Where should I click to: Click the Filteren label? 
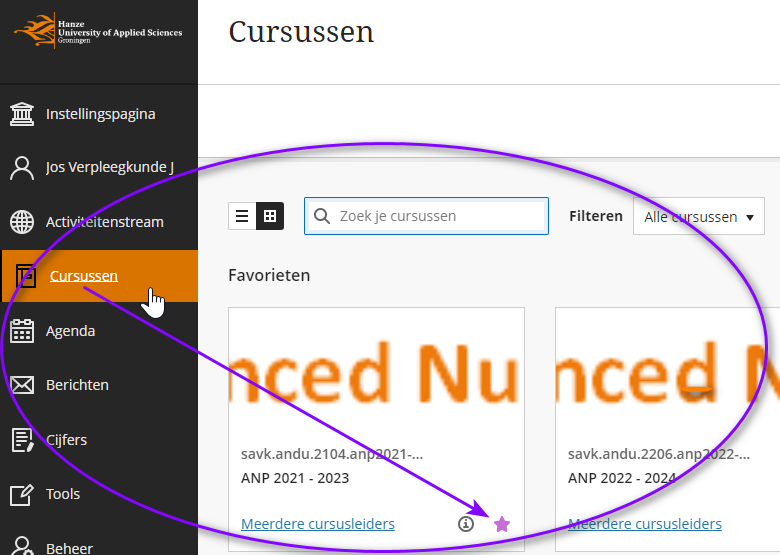click(596, 216)
